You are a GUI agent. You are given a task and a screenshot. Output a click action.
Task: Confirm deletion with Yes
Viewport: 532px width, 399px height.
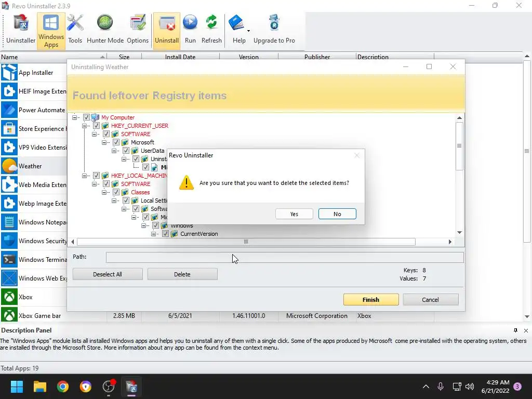point(294,214)
